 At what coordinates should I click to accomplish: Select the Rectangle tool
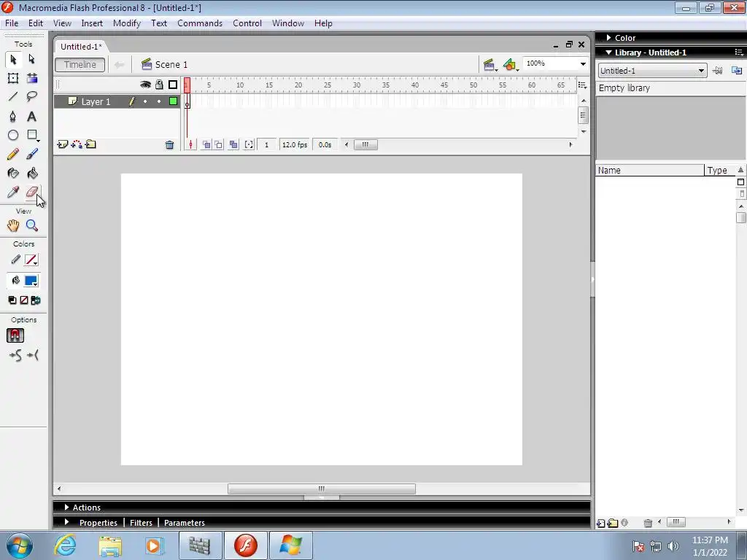pyautogui.click(x=32, y=135)
